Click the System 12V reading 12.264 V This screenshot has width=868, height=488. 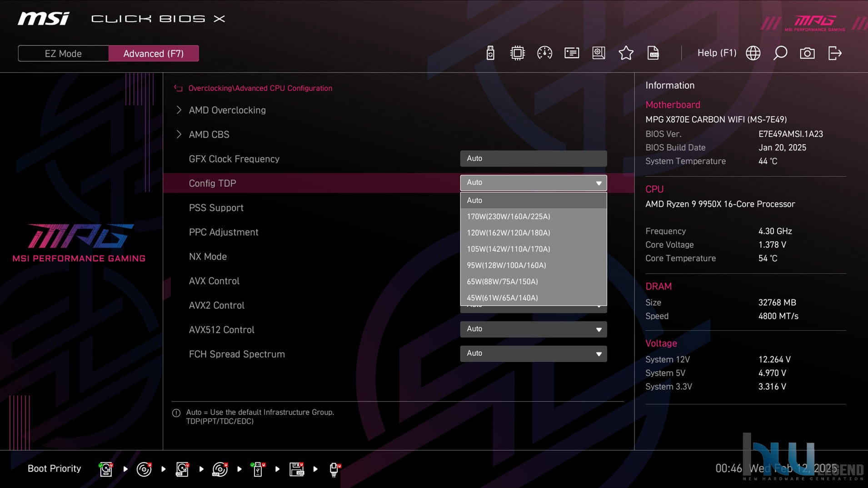[774, 359]
